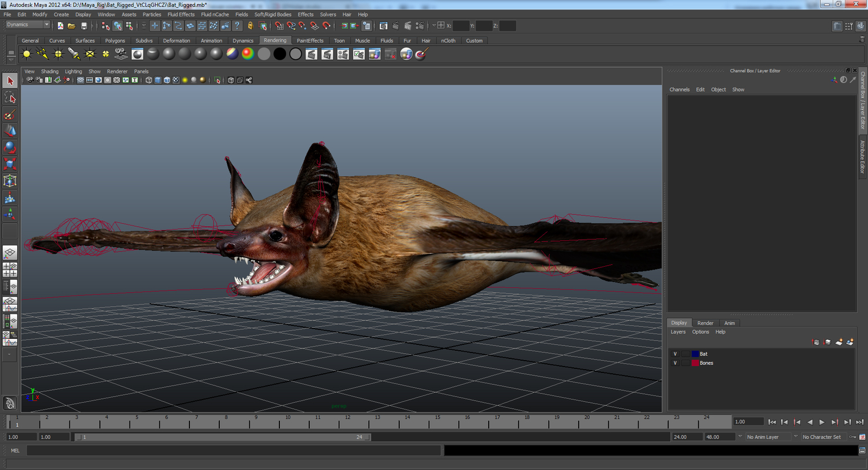Screen dimensions: 868x470
Task: Open the No Anim Layer dropdown
Action: click(766, 437)
